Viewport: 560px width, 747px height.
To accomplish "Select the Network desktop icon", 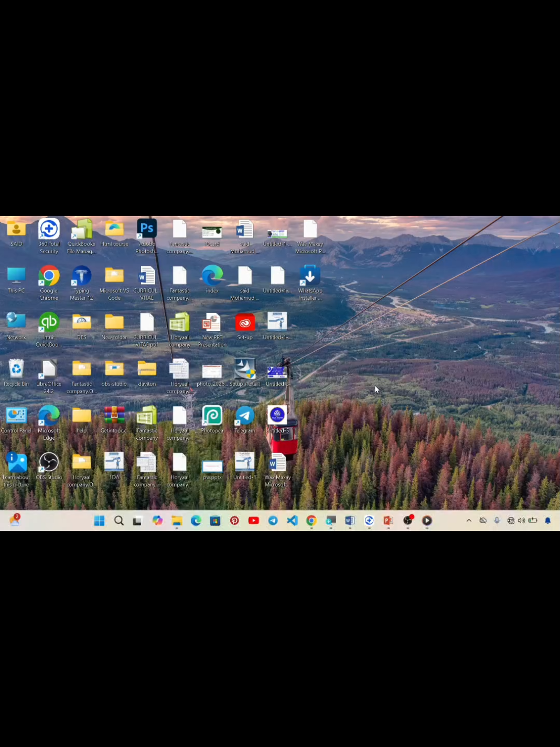I will (16, 326).
